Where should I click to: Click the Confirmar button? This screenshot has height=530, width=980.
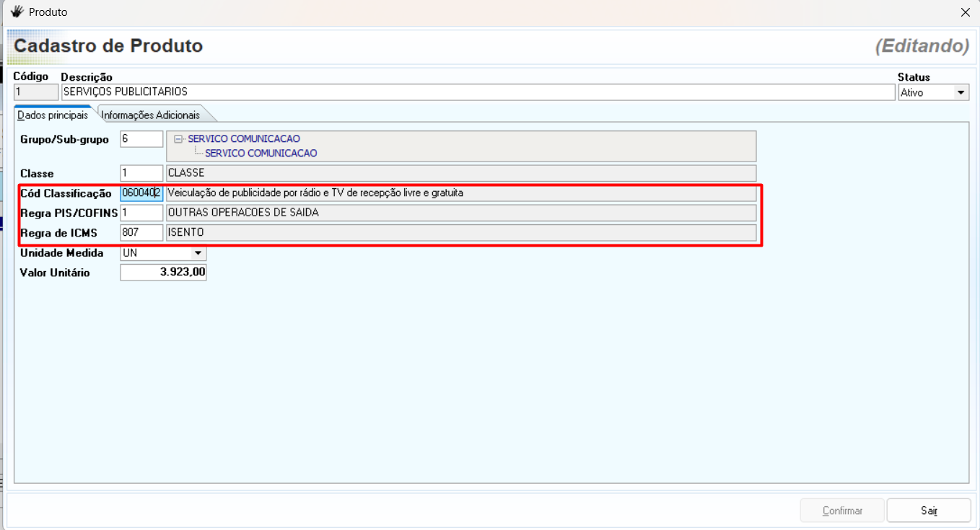842,511
